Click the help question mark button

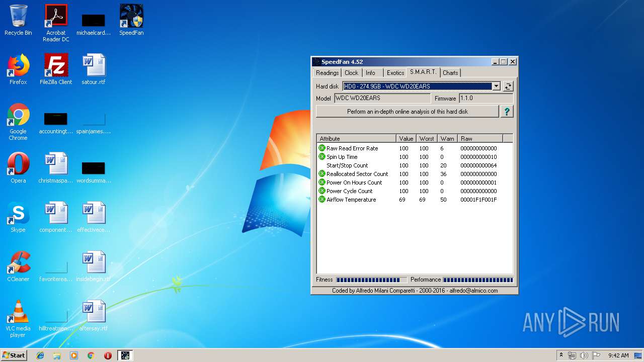point(507,112)
